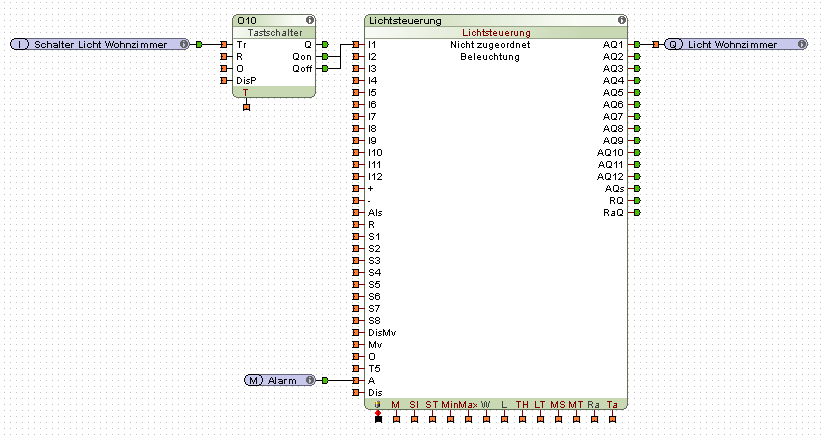The width and height of the screenshot is (824, 440).
Task: Click the MS parameter pin below Lichtsteuerung
Action: (558, 419)
